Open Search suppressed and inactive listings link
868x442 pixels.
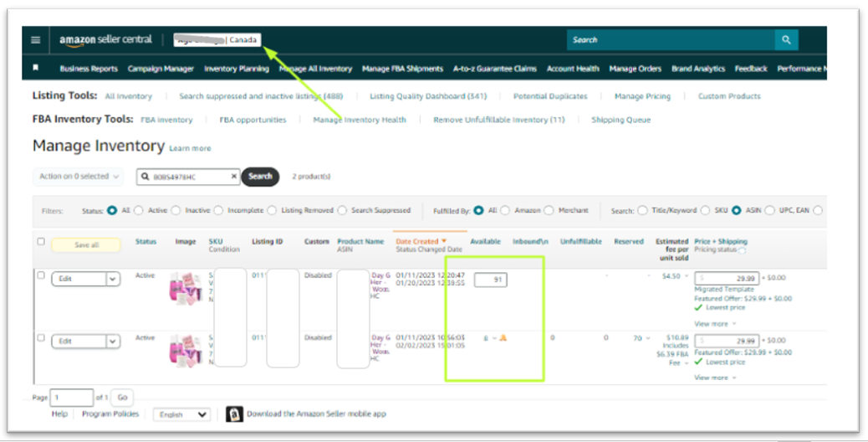pos(261,96)
